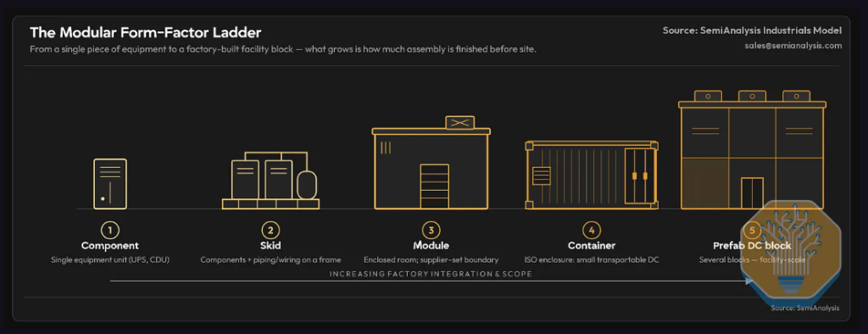Click the Skid label text
This screenshot has height=334, width=868.
coord(270,245)
